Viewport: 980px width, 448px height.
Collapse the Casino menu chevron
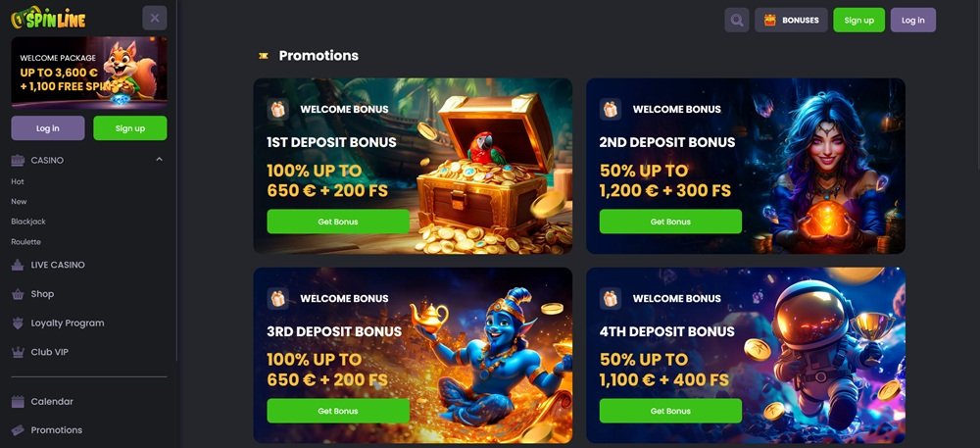coord(160,160)
